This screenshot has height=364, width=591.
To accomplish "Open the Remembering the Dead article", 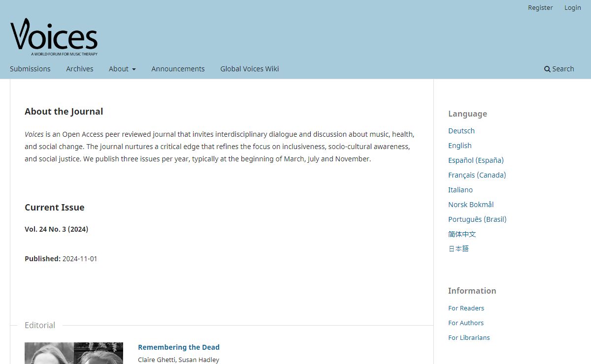I will (x=179, y=347).
